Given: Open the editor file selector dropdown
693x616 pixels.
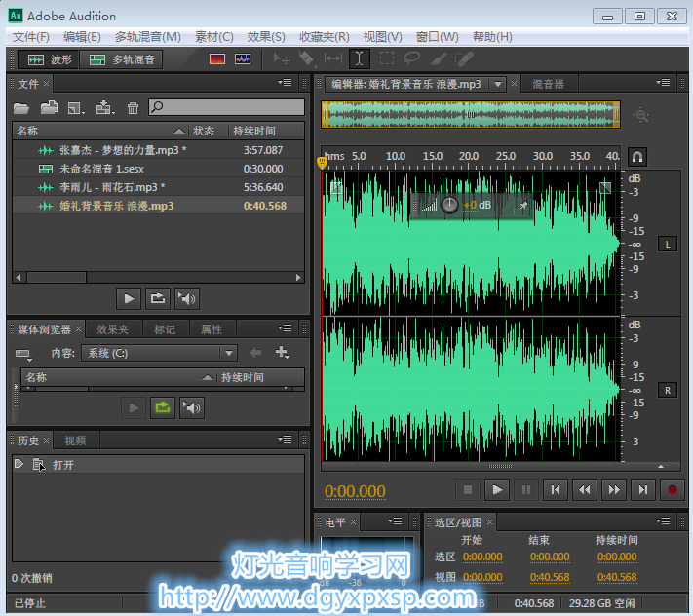Looking at the screenshot, I should coord(498,85).
